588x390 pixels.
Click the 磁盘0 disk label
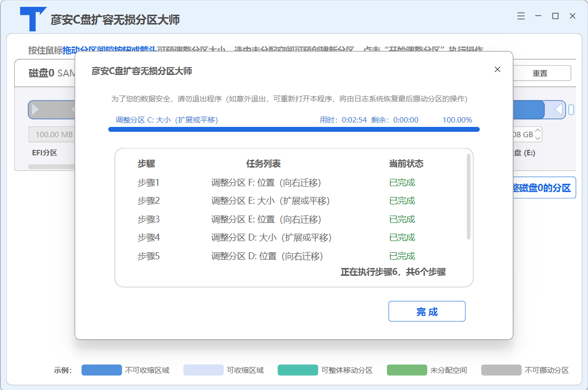coord(41,73)
